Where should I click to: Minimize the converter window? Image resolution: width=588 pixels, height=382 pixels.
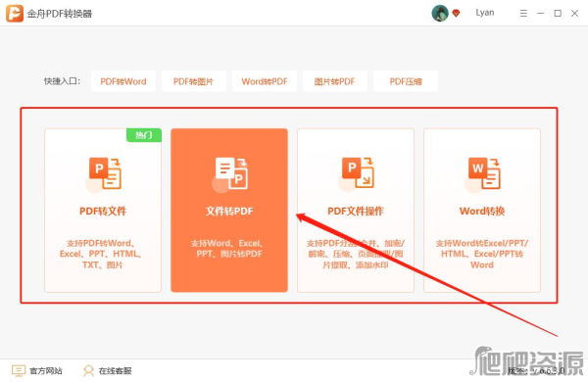540,13
